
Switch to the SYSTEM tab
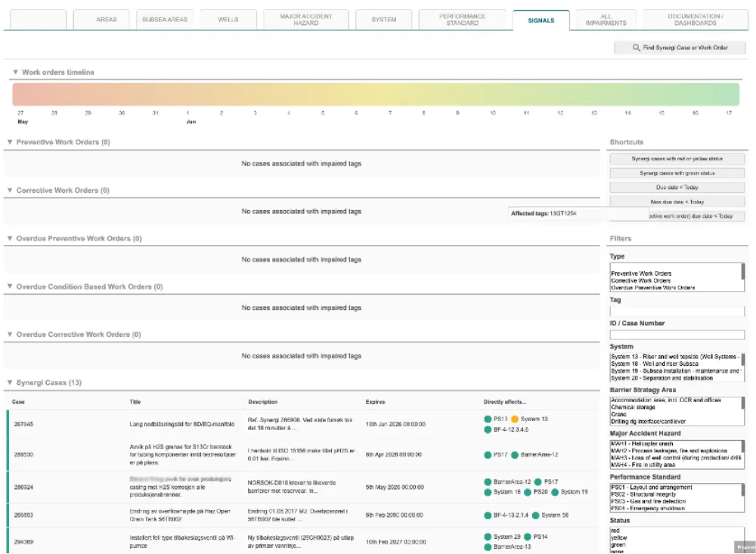point(384,20)
